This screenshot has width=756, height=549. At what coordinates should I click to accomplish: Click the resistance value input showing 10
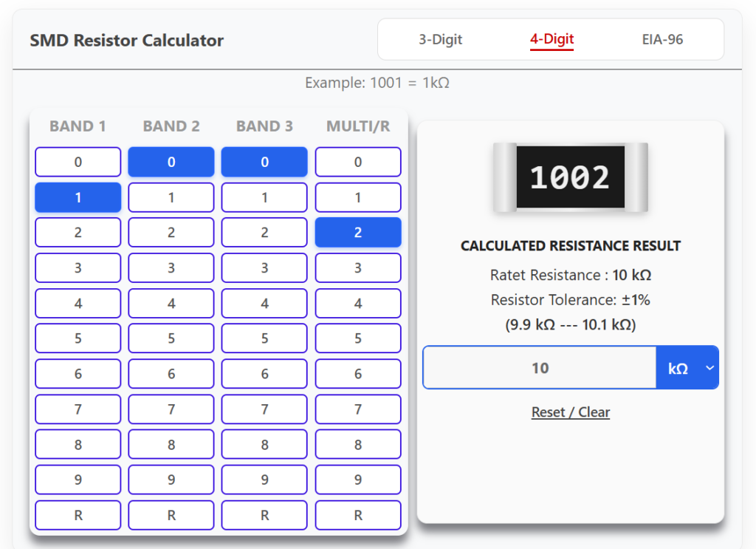click(x=540, y=368)
